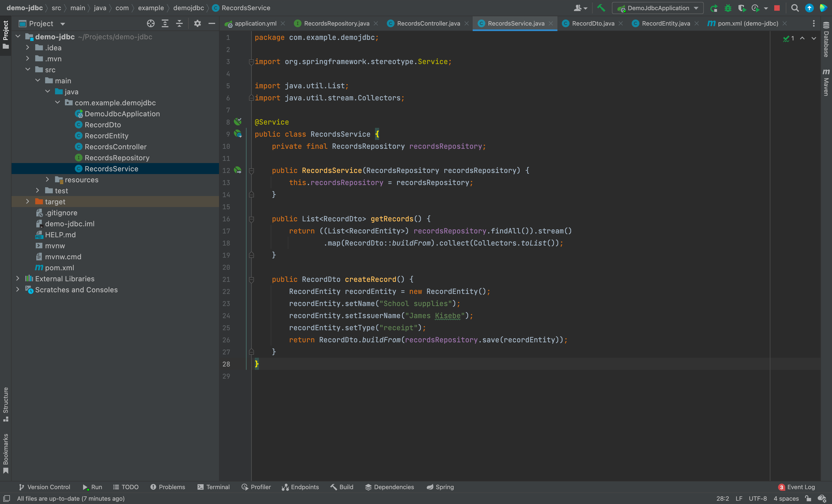Click the demojdbc breadcrumb in navigation bar

pyautogui.click(x=188, y=8)
